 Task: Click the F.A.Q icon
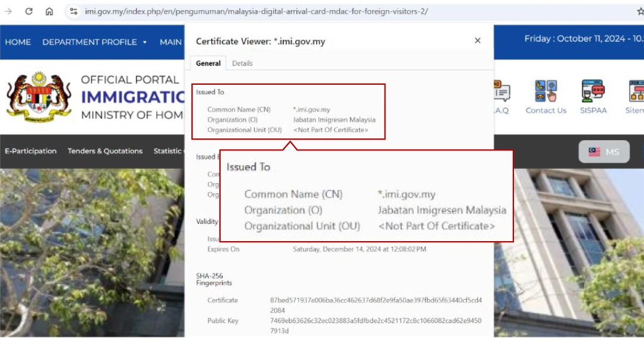coord(500,97)
